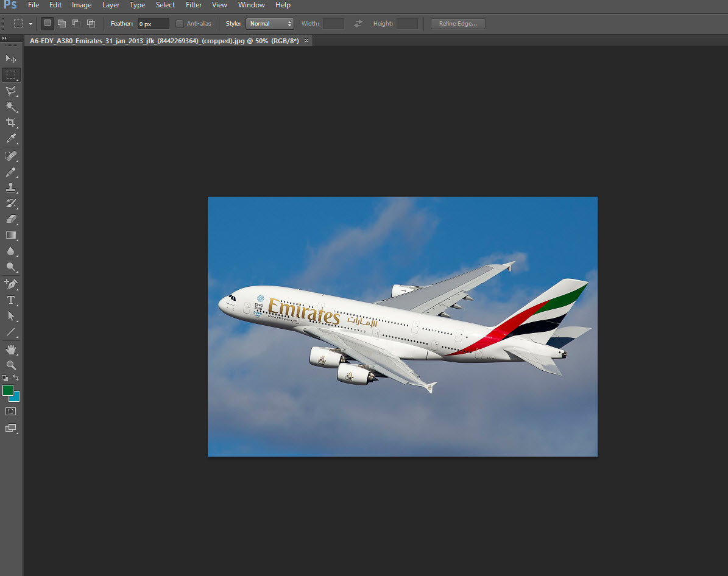This screenshot has height=576, width=728.
Task: Select the Crop tool
Action: tap(11, 122)
